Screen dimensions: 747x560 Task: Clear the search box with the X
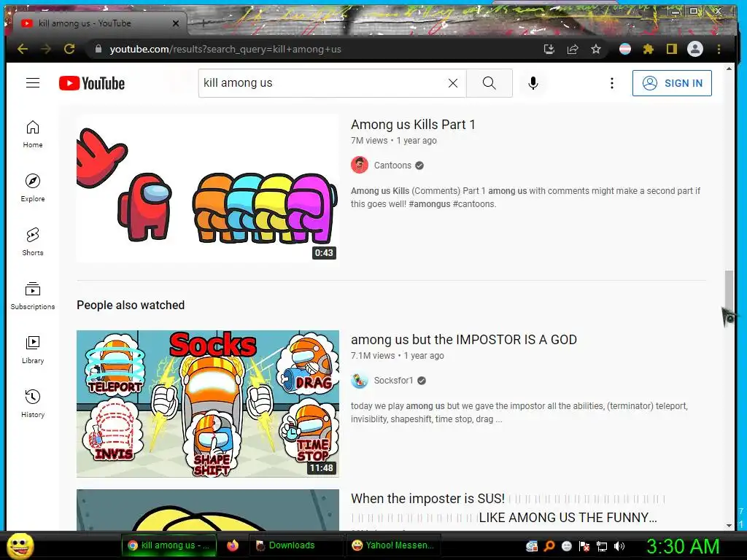coord(453,83)
